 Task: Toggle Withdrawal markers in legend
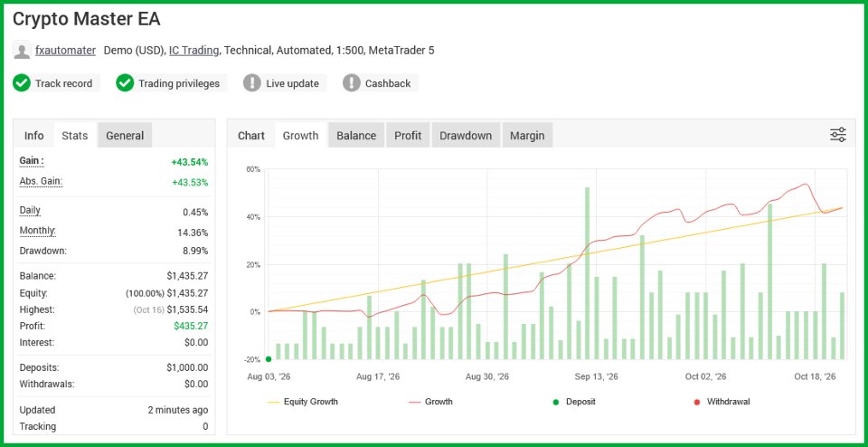click(722, 402)
